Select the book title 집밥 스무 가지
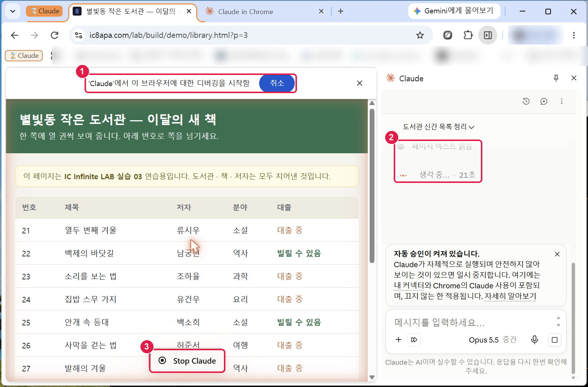The width and height of the screenshot is (588, 387). 91,299
